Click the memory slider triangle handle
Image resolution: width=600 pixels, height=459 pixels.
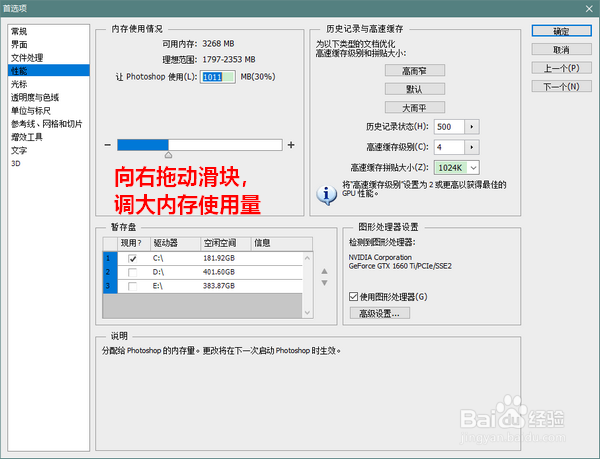click(168, 155)
